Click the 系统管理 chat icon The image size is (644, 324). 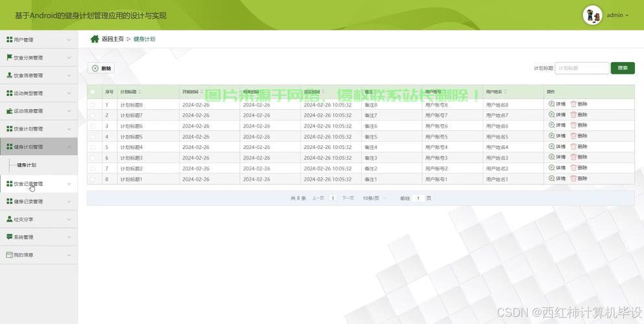click(10, 237)
